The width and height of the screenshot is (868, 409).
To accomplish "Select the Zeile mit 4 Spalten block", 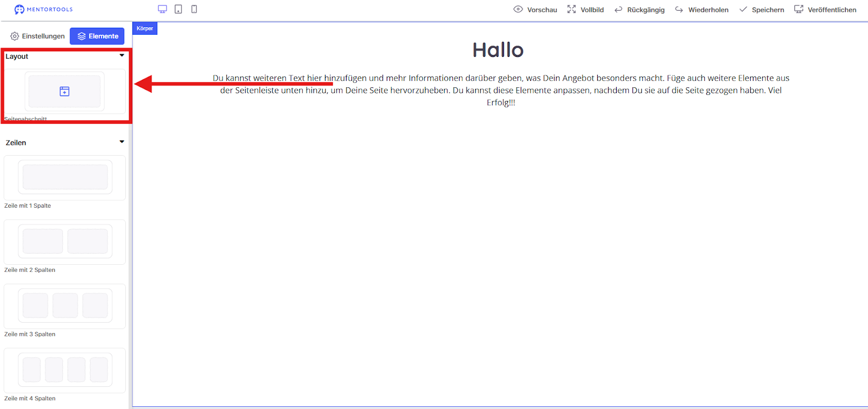I will (x=65, y=369).
